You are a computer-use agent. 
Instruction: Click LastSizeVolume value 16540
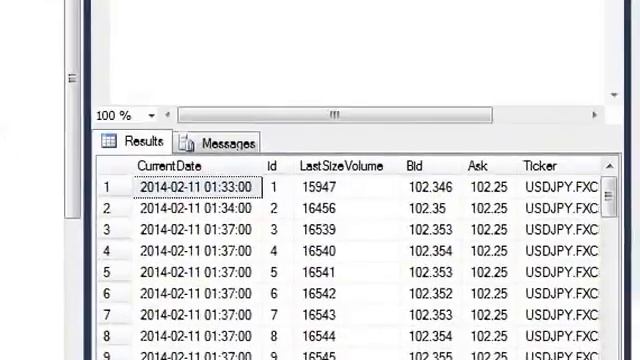click(x=319, y=251)
